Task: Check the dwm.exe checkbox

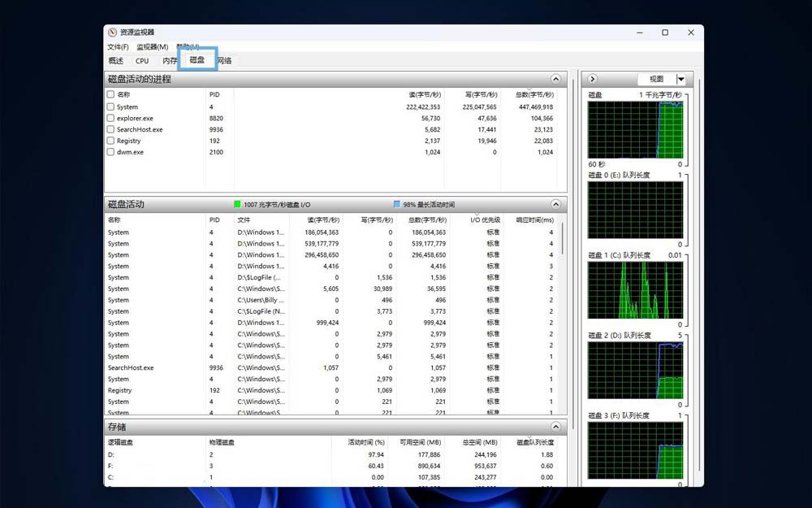Action: (110, 152)
